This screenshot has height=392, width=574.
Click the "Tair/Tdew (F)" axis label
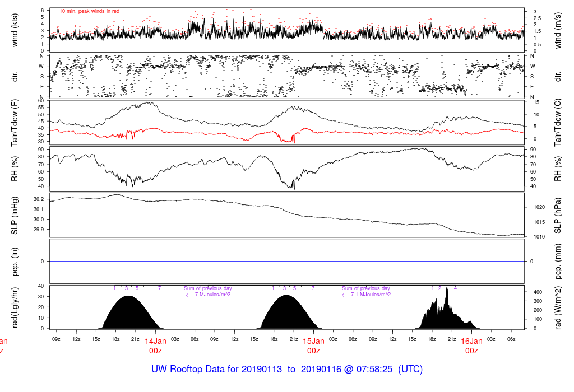pyautogui.click(x=15, y=123)
